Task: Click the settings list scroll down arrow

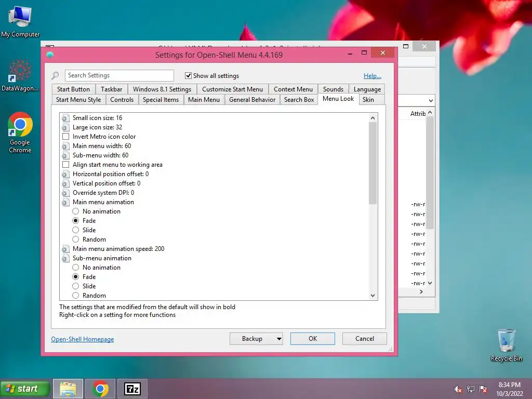Action: coord(373,296)
